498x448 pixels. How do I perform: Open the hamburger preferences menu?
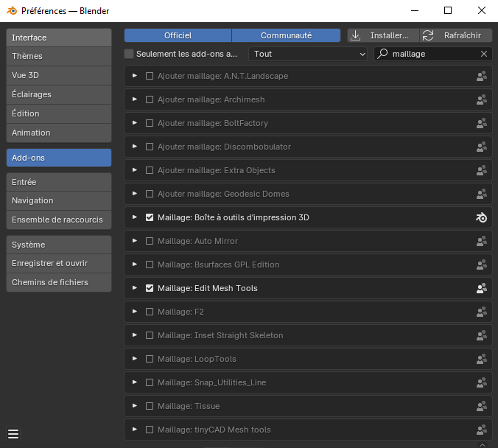point(13,434)
